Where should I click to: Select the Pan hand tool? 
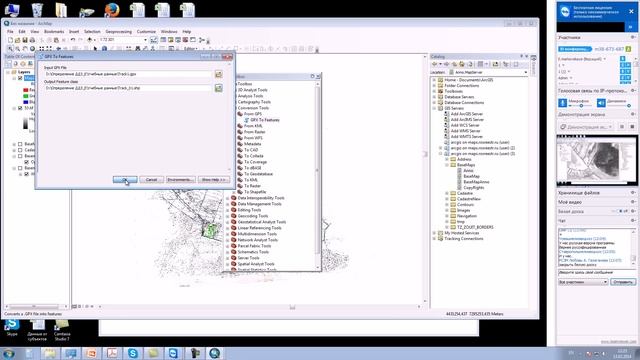(x=25, y=49)
